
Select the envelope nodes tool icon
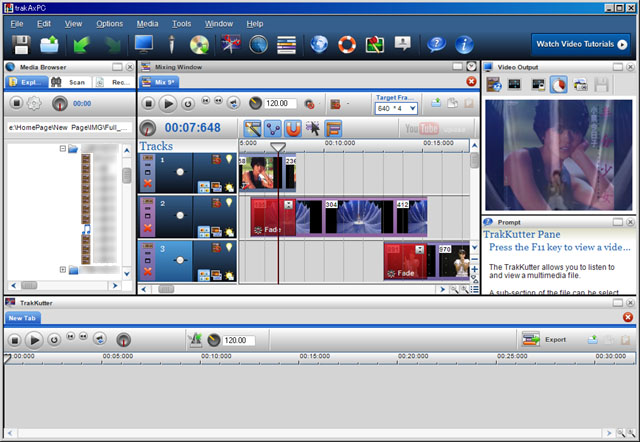coord(273,129)
